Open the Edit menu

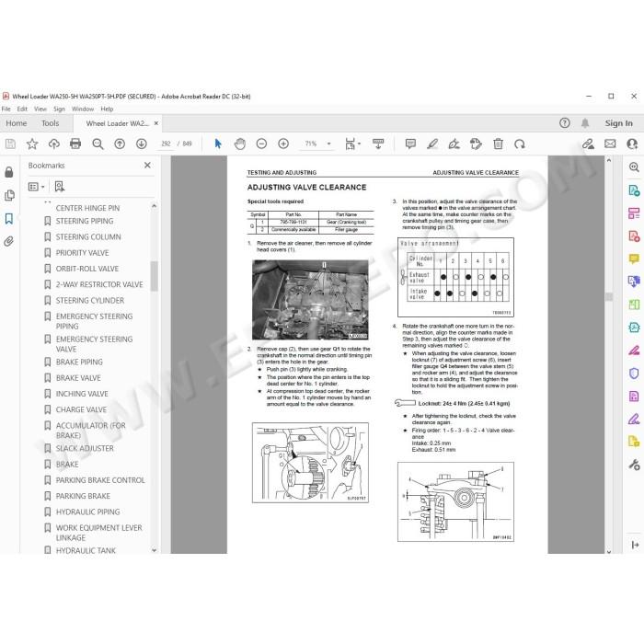[x=22, y=109]
